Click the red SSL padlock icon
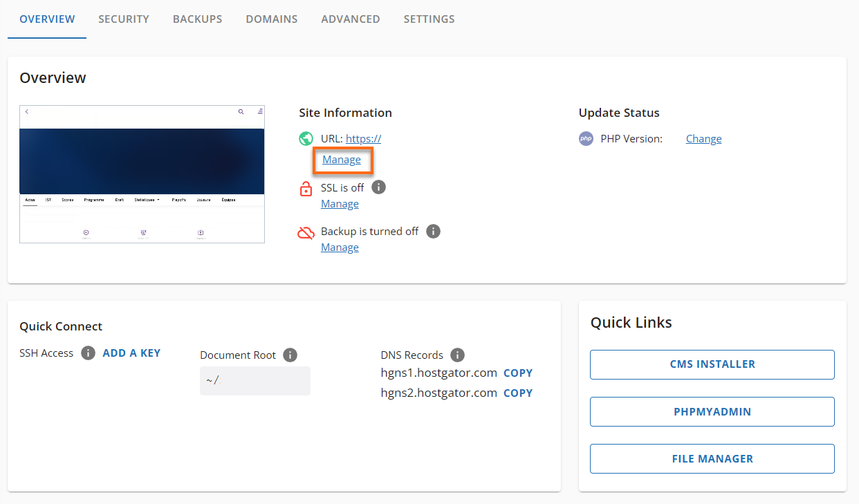859x504 pixels. point(306,187)
